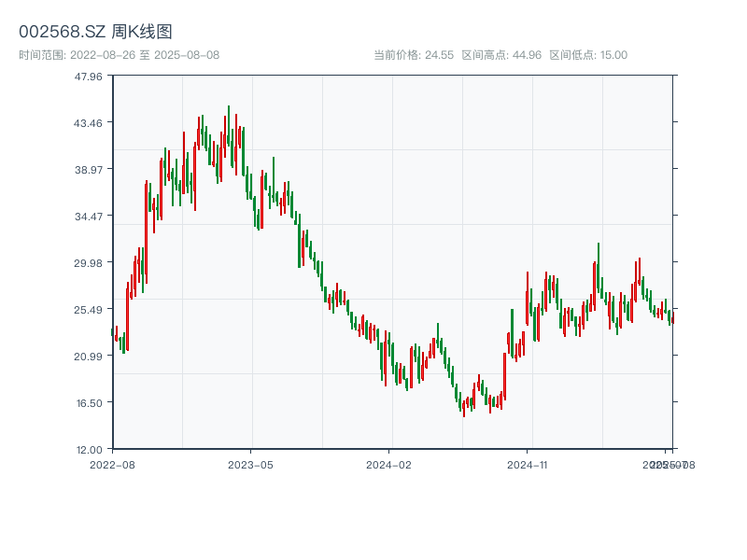The width and height of the screenshot is (747, 560).
Task: Click the period low 区间低点: 15.00
Action: tap(588, 55)
